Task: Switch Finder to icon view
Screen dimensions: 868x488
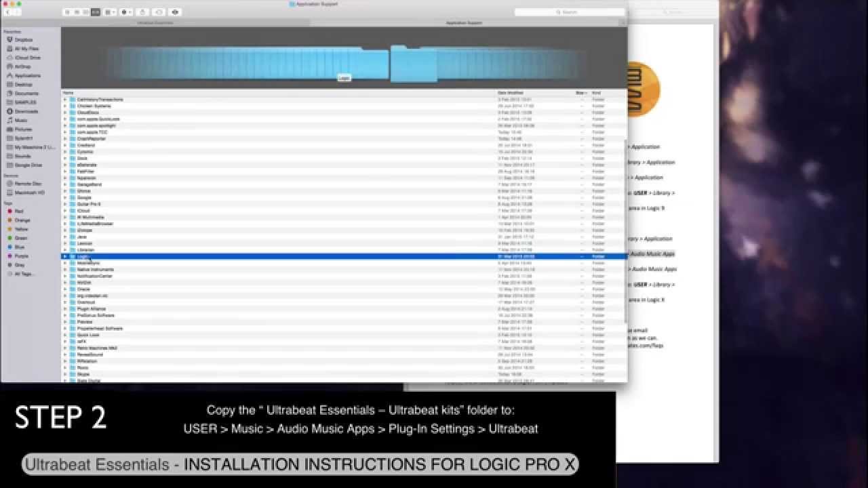Action: pyautogui.click(x=67, y=12)
